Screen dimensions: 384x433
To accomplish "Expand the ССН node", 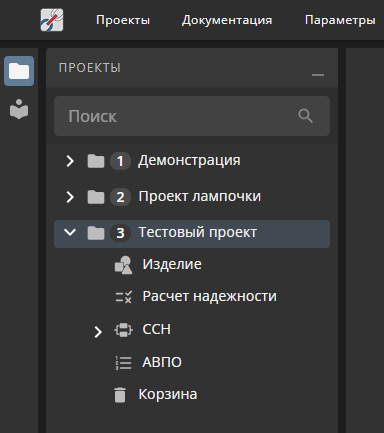I will point(98,332).
